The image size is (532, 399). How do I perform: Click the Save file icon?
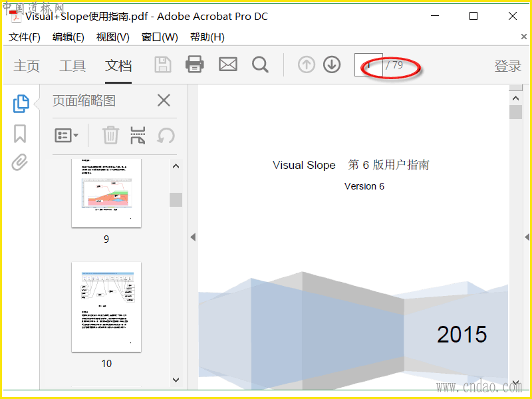click(163, 65)
